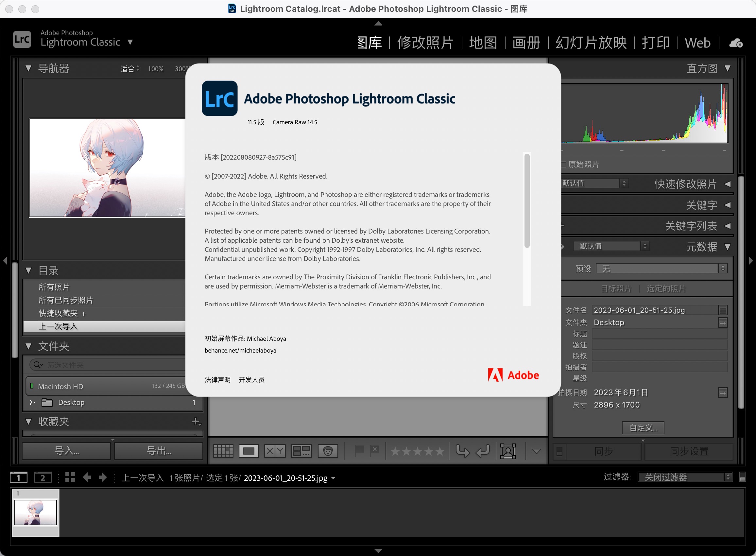
Task: Open the 地图 module
Action: coord(483,43)
